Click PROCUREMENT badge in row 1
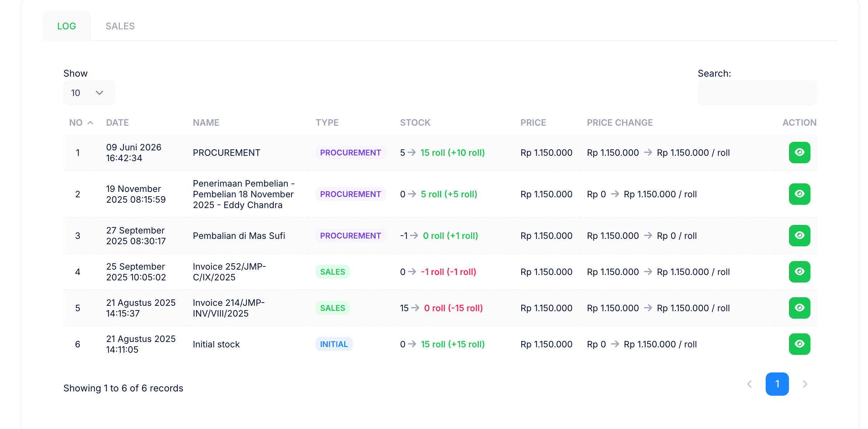Viewport: 868px width, 429px height. 351,153
